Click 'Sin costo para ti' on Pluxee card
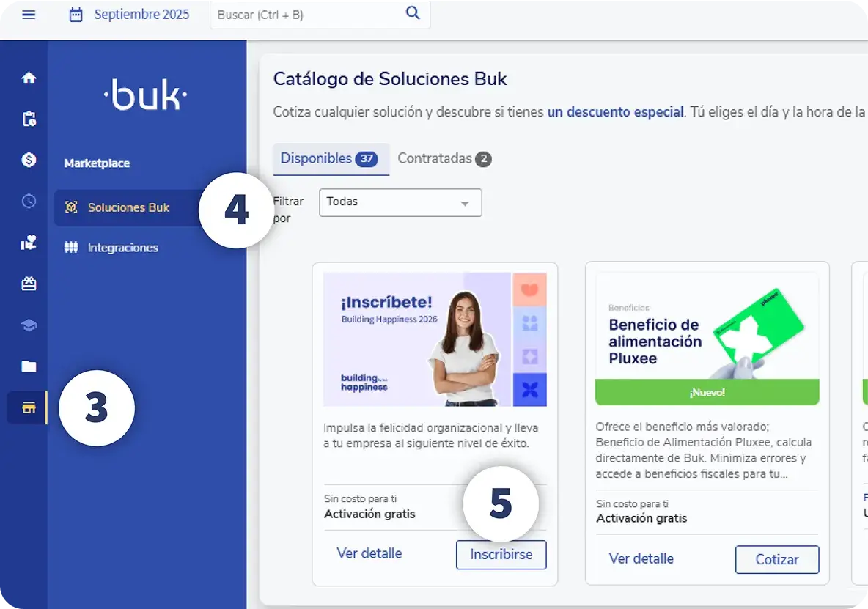 tap(632, 504)
